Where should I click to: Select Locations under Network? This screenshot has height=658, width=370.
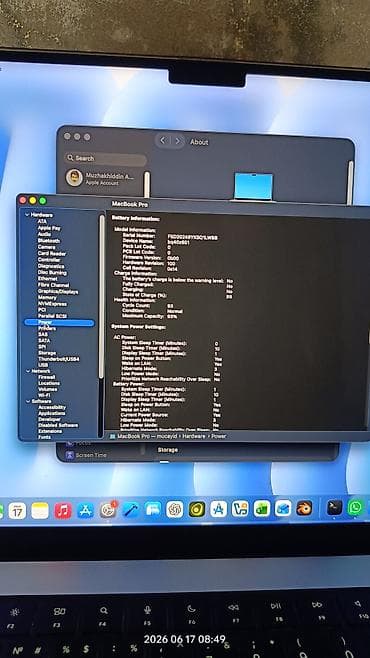click(x=49, y=383)
